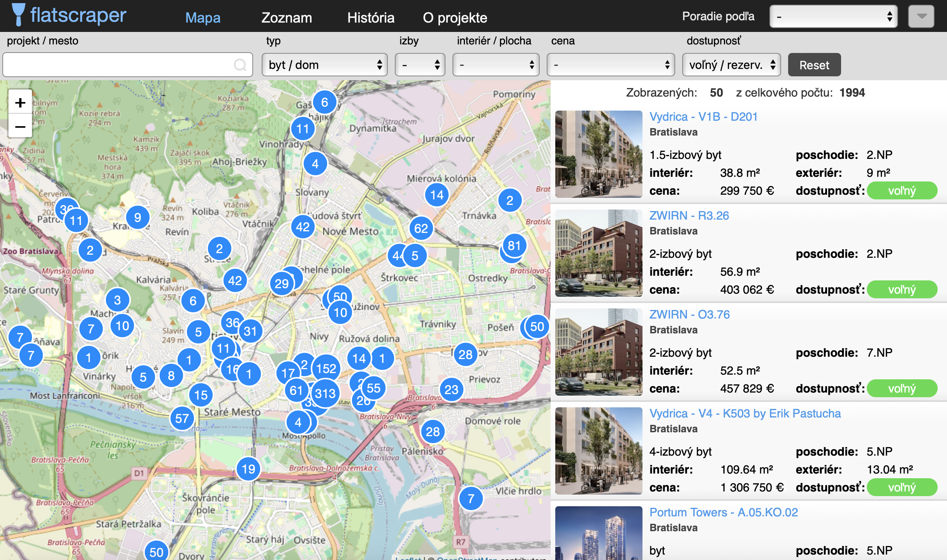The height and width of the screenshot is (560, 947).
Task: Open the cena price filter dropdown
Action: [x=611, y=65]
